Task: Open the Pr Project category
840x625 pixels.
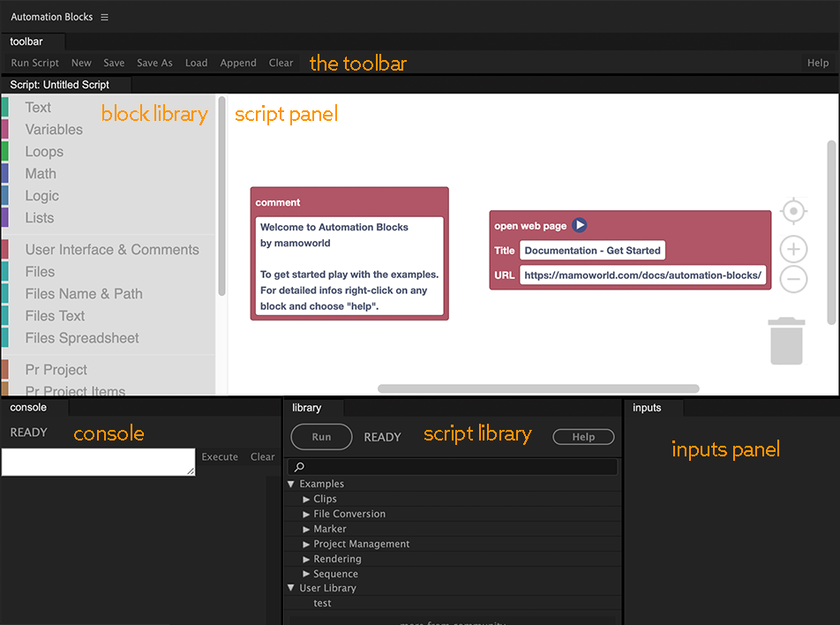Action: pos(56,370)
